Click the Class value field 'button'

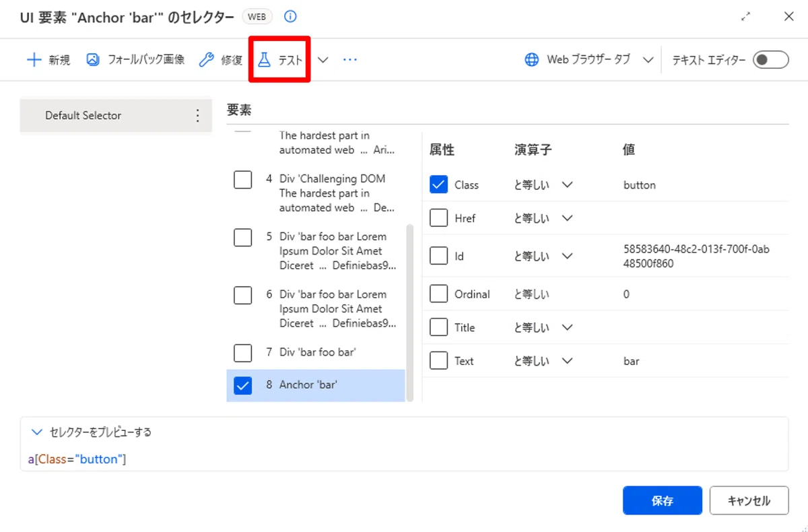point(640,185)
